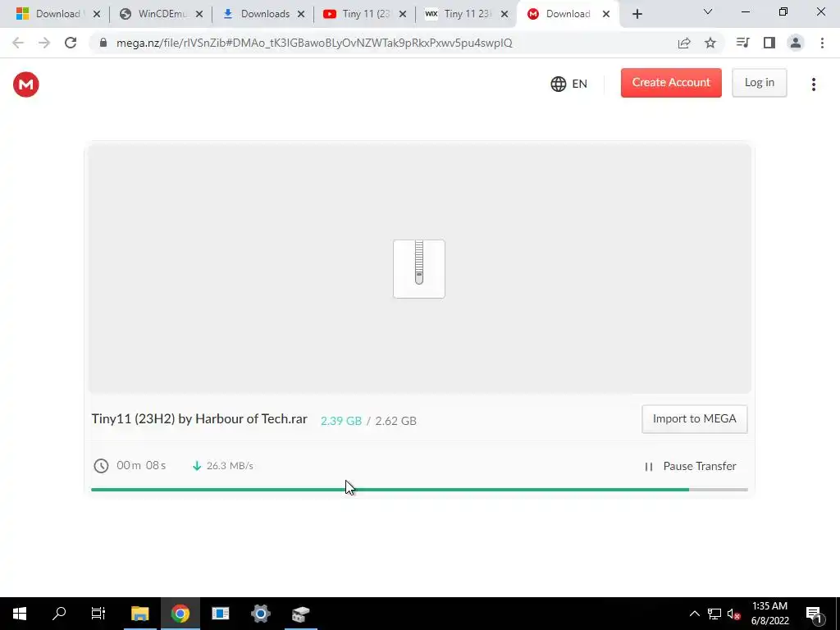
Task: Click Import to MEGA button
Action: pos(694,419)
